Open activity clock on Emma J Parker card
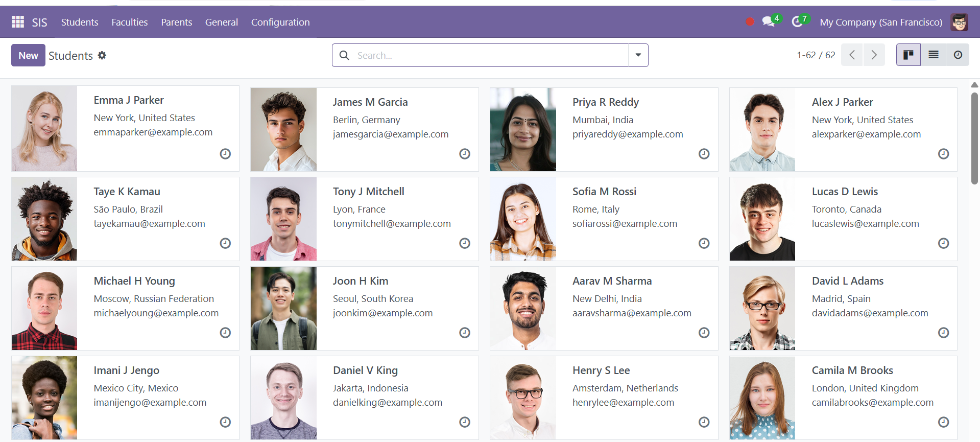Screen dimensions: 980x442 [225, 154]
